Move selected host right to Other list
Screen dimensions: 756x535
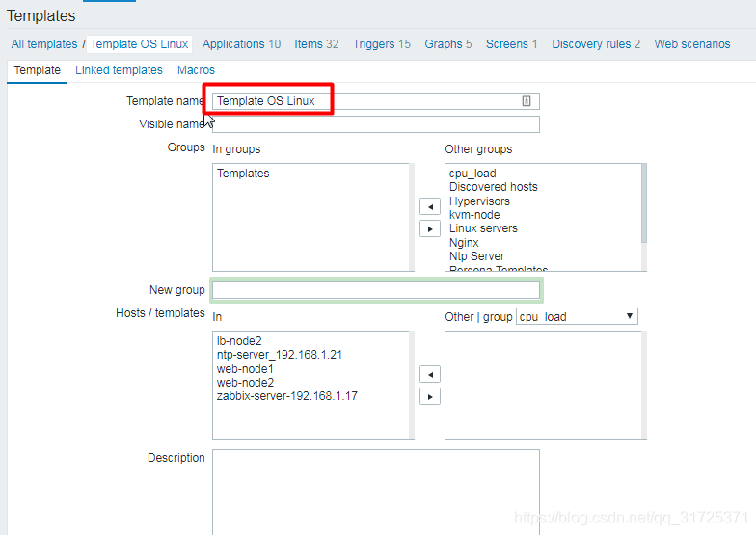[430, 397]
